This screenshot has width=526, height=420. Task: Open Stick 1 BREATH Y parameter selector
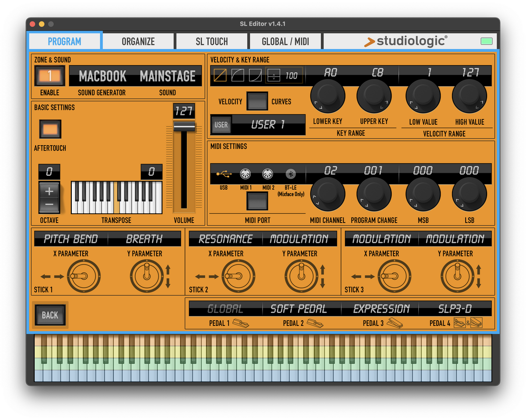pos(144,239)
